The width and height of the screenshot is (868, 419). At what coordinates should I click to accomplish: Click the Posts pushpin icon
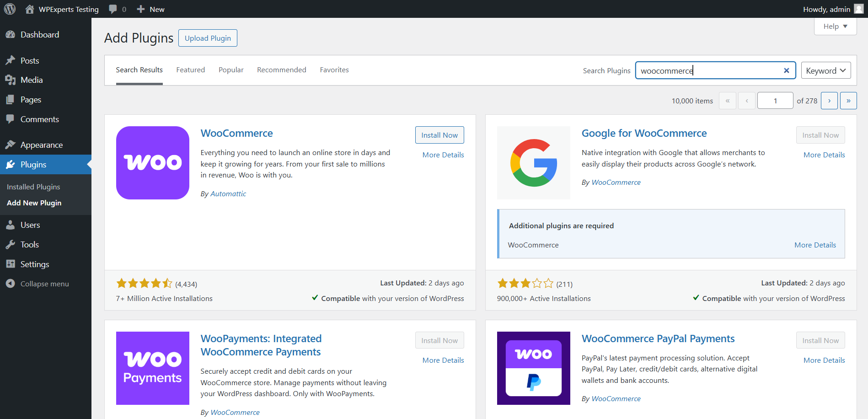click(x=10, y=60)
